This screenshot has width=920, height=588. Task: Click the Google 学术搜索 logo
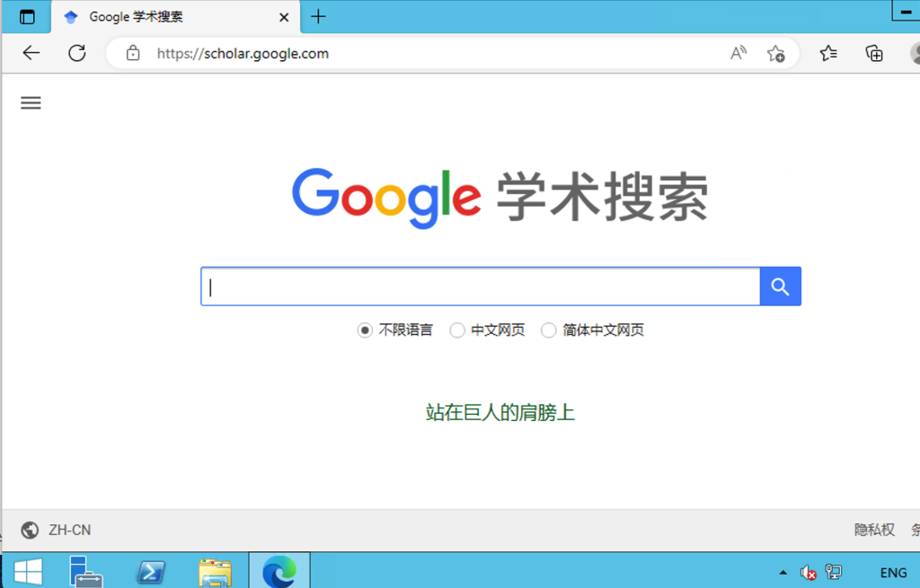(x=500, y=198)
